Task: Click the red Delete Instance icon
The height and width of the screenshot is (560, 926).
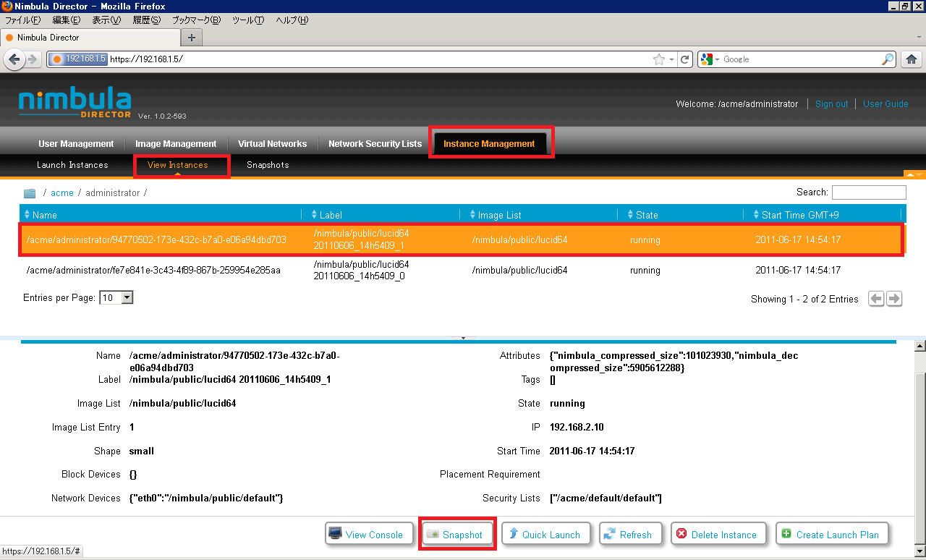Action: (x=681, y=534)
